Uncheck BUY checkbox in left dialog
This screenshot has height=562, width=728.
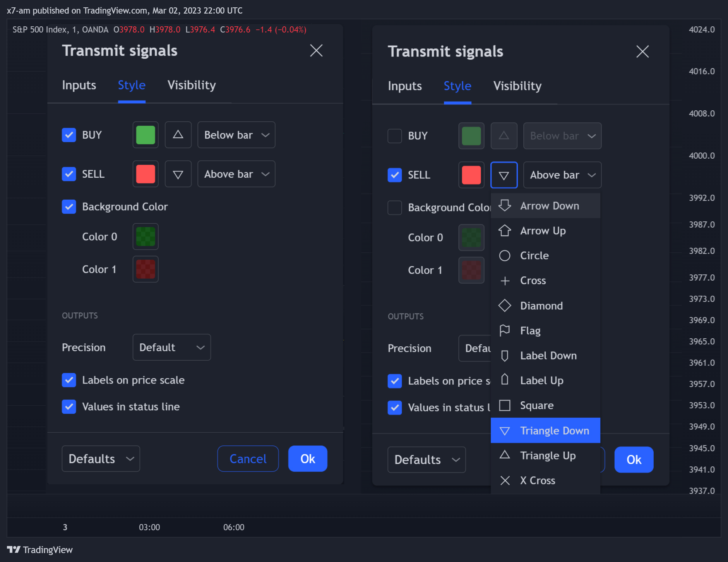(69, 135)
